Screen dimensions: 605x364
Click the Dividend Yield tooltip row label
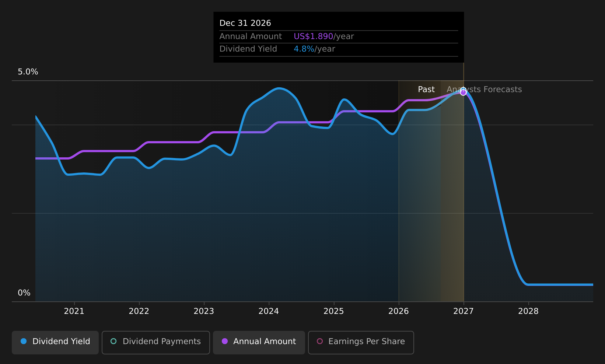click(x=248, y=49)
